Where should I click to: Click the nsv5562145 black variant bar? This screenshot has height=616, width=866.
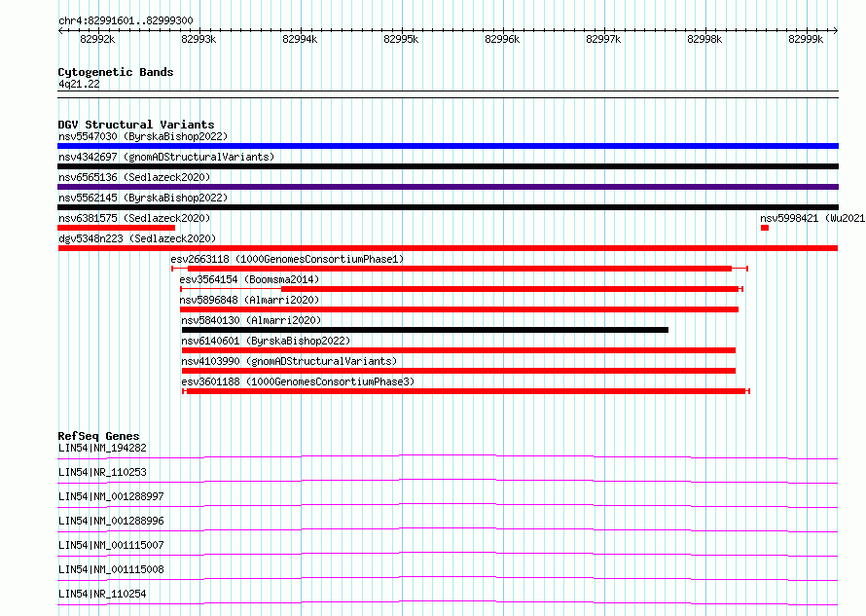click(448, 207)
